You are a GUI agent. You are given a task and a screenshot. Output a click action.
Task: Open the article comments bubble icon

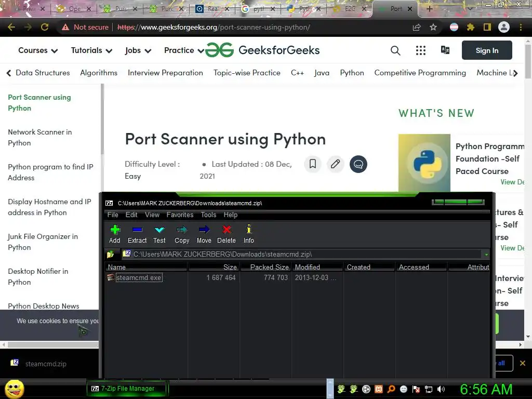tap(358, 164)
